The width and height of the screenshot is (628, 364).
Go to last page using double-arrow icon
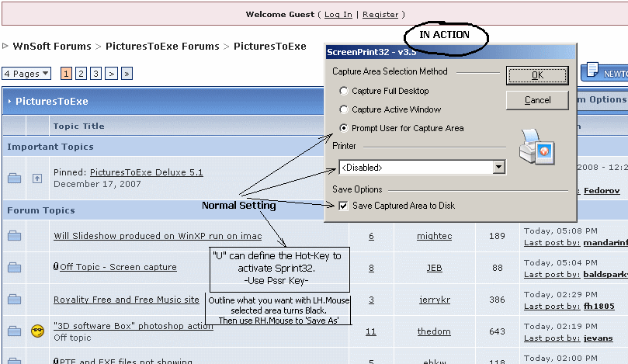pos(127,74)
